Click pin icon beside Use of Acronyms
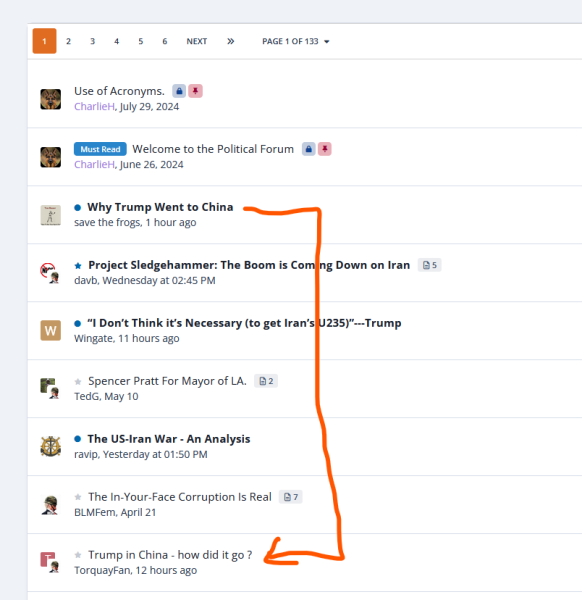The width and height of the screenshot is (582, 600). pyautogui.click(x=195, y=91)
